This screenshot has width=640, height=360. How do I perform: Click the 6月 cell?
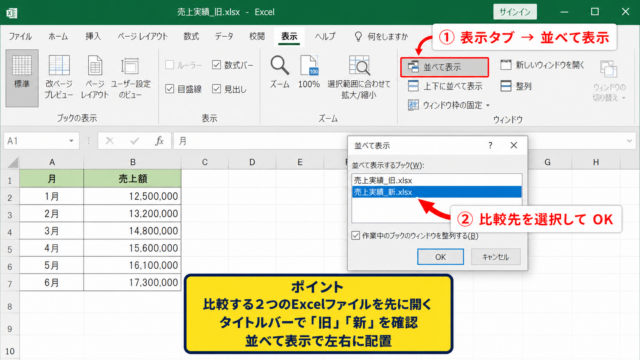[x=52, y=282]
